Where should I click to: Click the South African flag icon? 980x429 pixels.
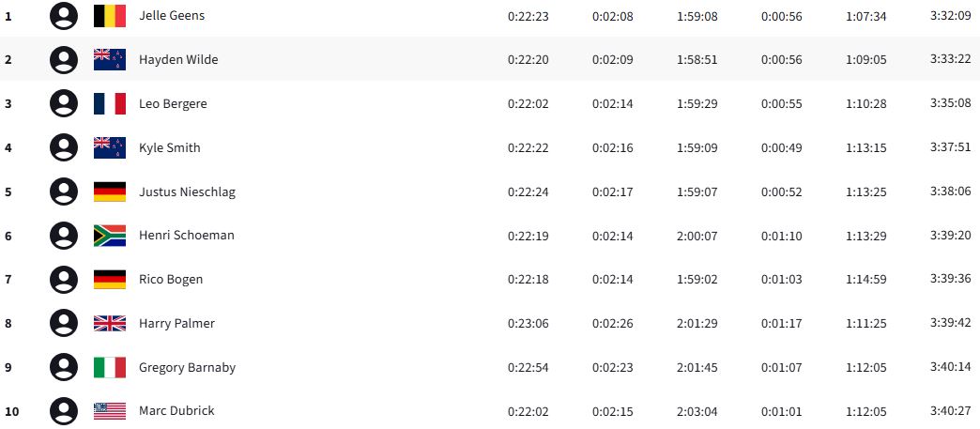[x=110, y=236]
